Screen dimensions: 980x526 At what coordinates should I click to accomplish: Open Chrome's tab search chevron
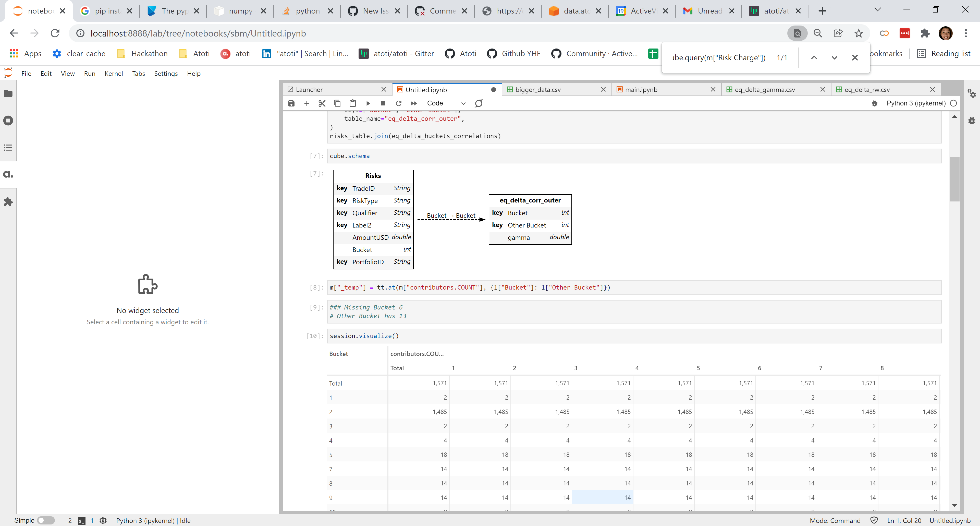877,9
